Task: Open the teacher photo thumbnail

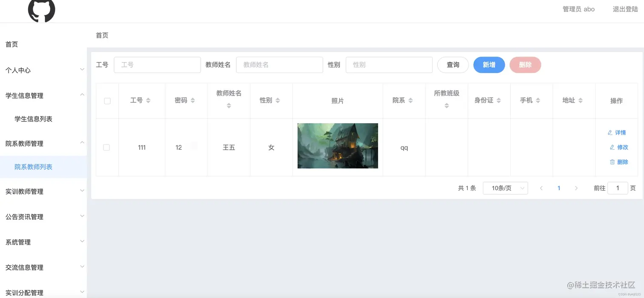Action: pos(338,146)
